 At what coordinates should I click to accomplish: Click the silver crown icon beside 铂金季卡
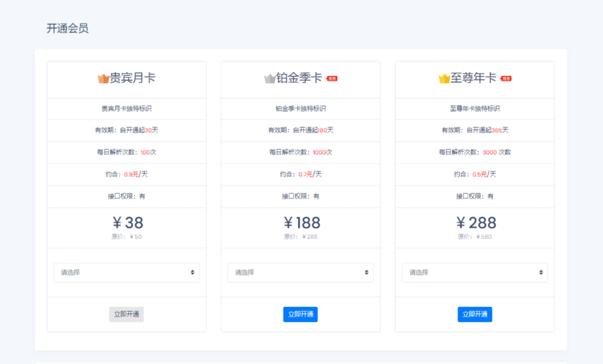(270, 78)
